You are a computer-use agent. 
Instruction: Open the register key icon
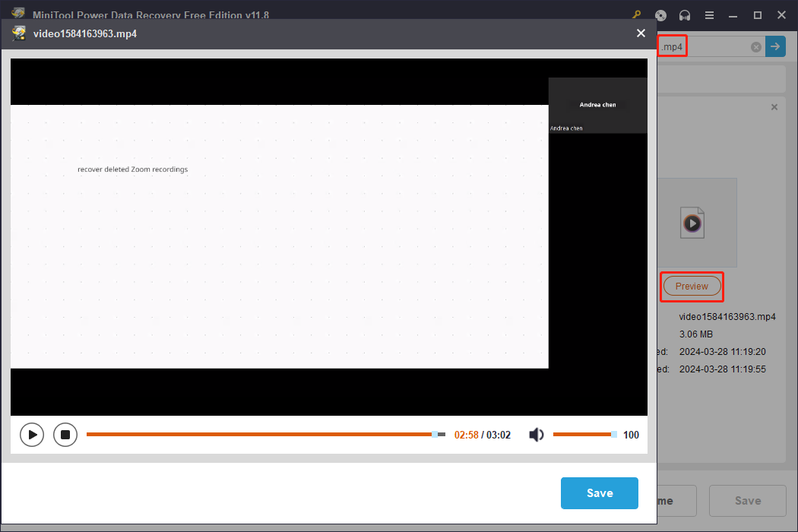[637, 14]
